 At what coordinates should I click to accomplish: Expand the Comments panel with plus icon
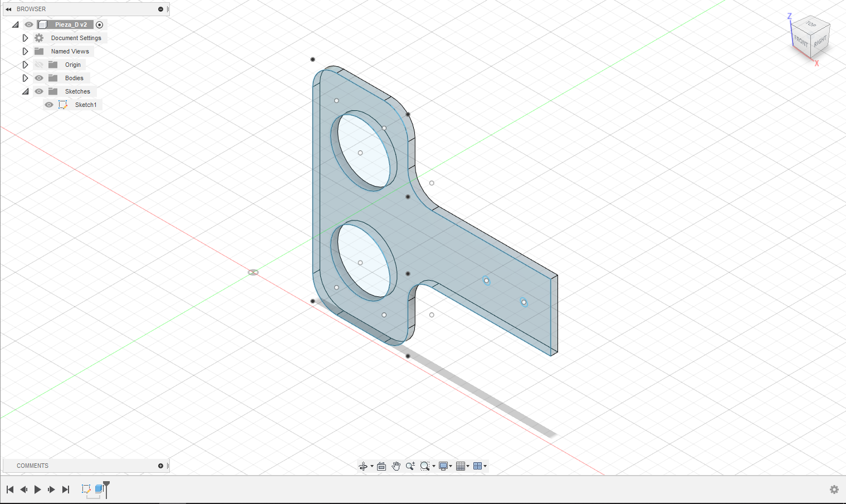point(160,466)
